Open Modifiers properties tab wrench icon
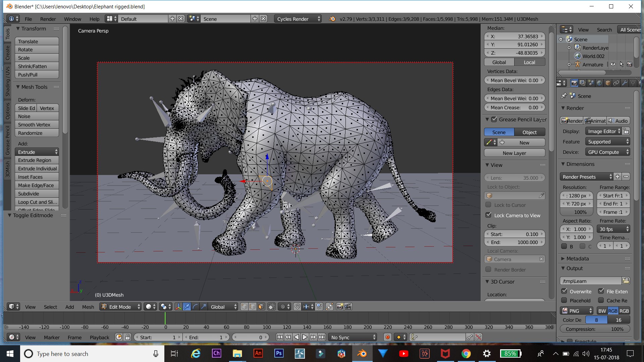Image resolution: width=644 pixels, height=362 pixels. click(x=625, y=83)
